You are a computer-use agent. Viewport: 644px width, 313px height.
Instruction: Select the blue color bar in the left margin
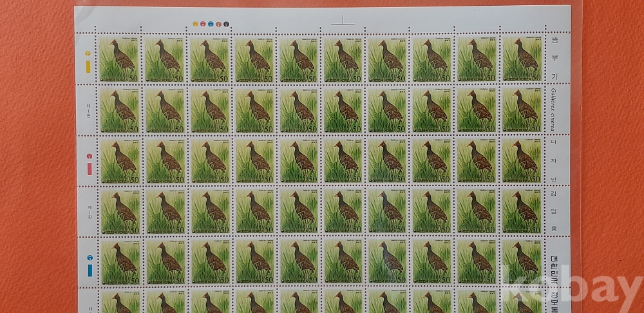[x=90, y=270]
